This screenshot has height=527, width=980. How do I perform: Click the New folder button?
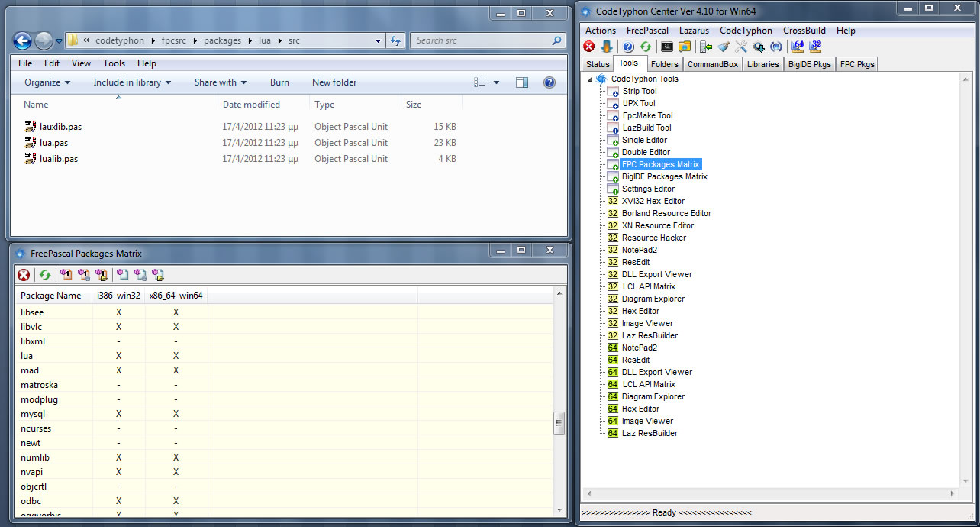click(x=334, y=82)
